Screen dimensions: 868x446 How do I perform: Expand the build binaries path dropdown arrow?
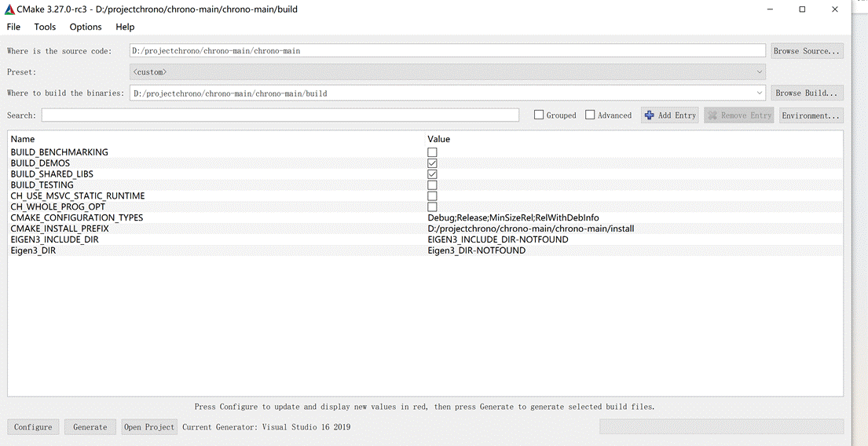[x=759, y=93]
